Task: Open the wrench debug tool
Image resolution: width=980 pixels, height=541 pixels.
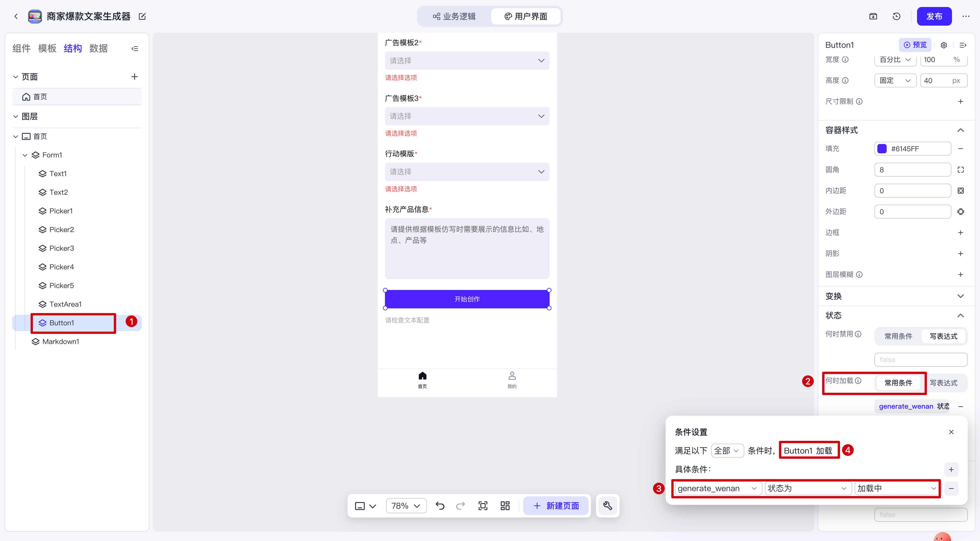Action: pyautogui.click(x=608, y=506)
